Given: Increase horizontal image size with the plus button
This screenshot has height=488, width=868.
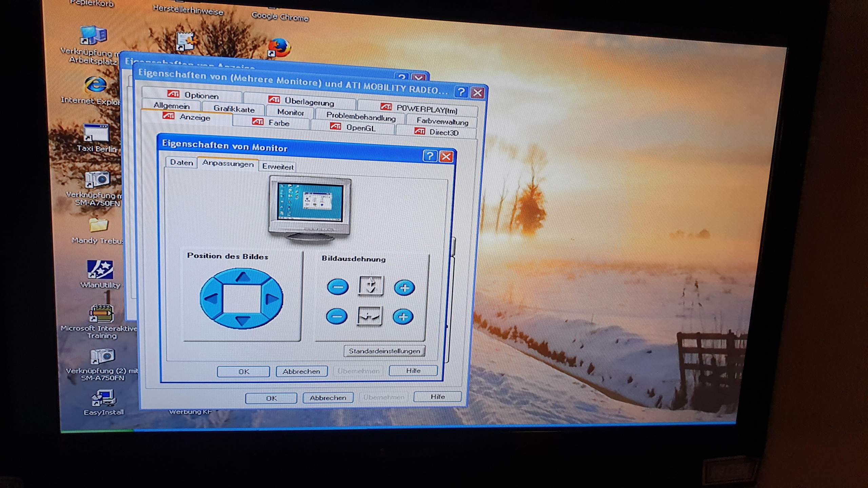Looking at the screenshot, I should (403, 317).
